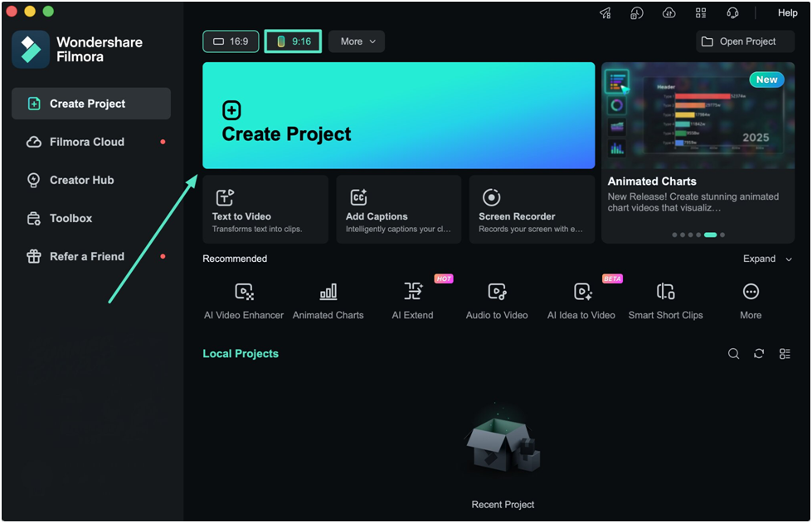
Task: Open More recommended tools icon
Action: [751, 292]
